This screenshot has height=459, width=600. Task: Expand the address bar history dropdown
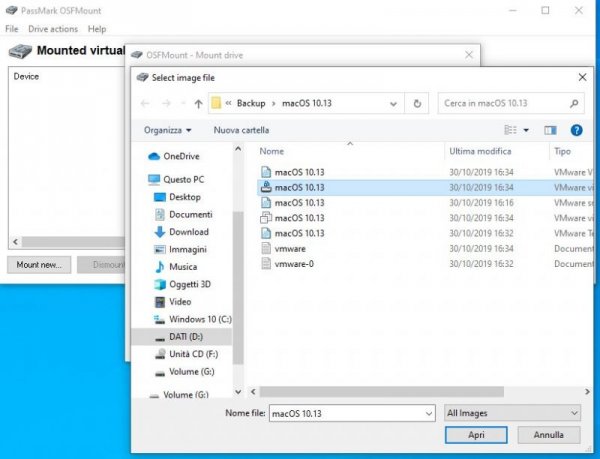[393, 104]
